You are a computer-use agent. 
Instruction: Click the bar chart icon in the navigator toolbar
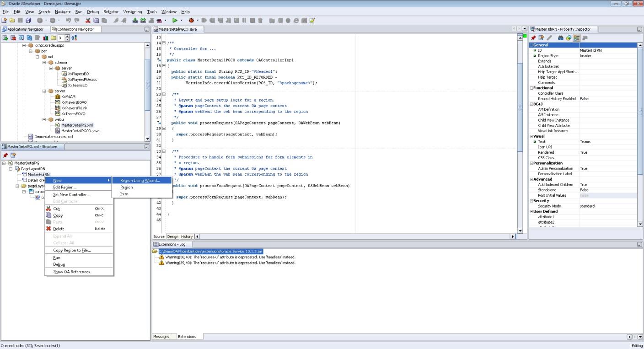pos(46,38)
